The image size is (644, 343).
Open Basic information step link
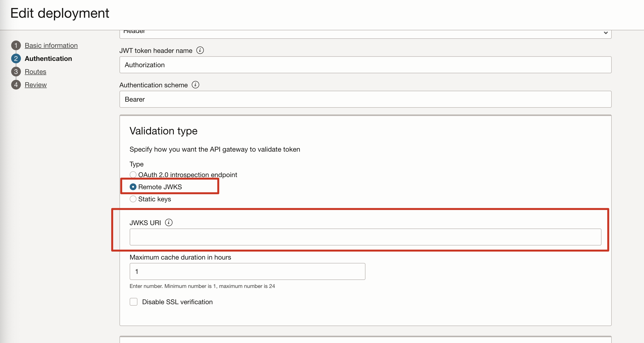point(51,45)
